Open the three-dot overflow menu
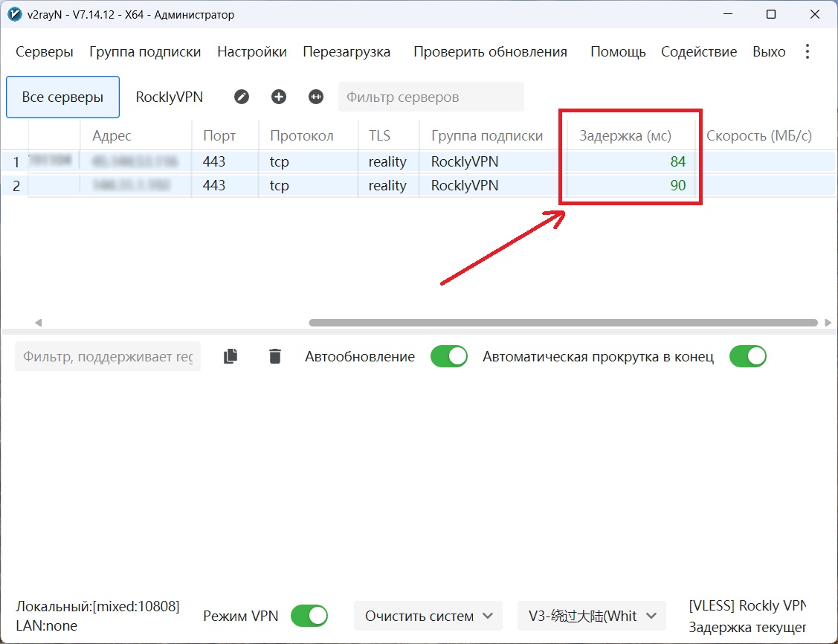 (808, 51)
